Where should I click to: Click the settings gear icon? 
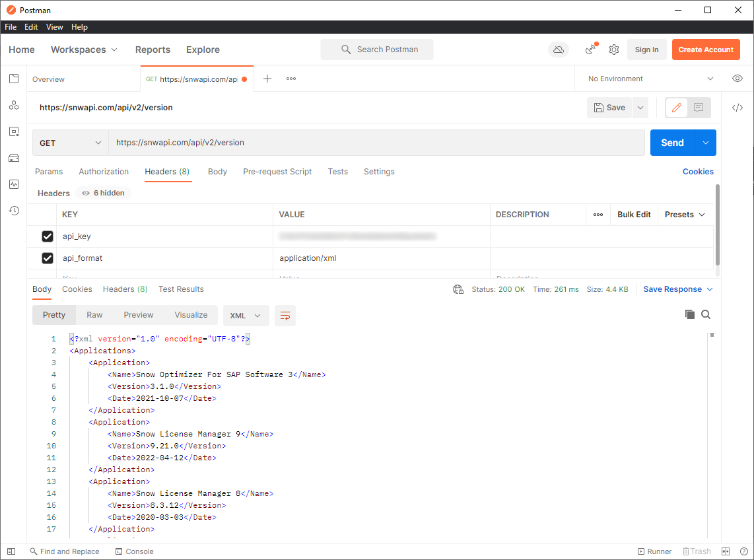pyautogui.click(x=614, y=50)
